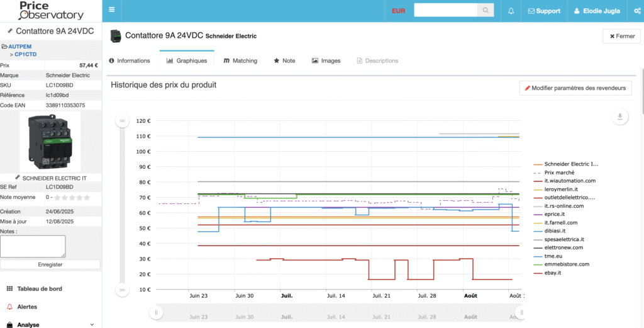The width and height of the screenshot is (644, 328).
Task: Hide the Prix marché legend series
Action: pyautogui.click(x=558, y=172)
